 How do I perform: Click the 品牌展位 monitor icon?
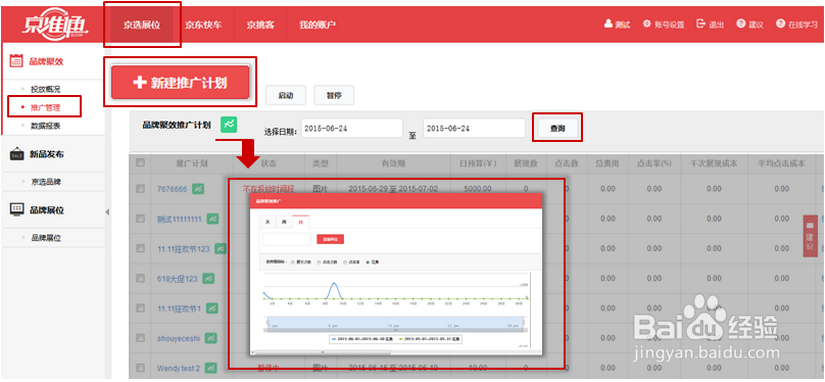tap(16, 209)
